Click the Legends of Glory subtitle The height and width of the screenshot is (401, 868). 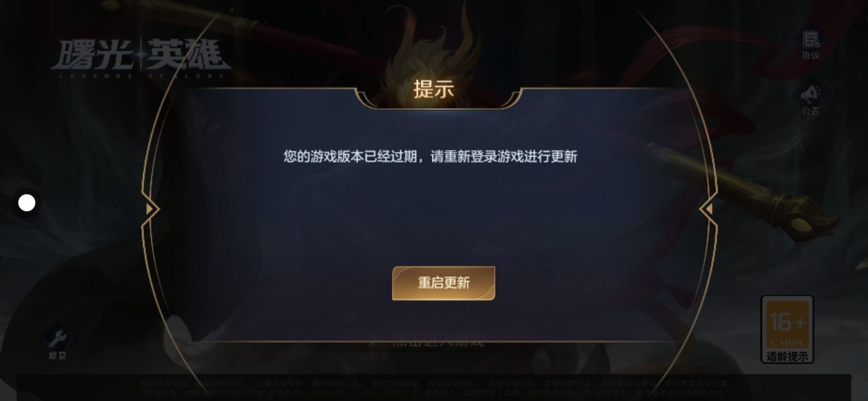[145, 75]
